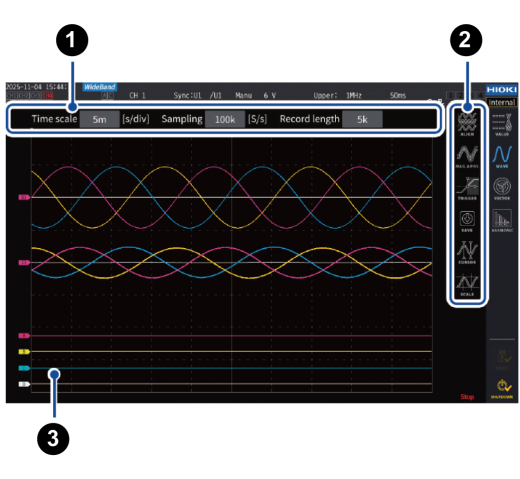Select the yellow flat-line channel marker
The height and width of the screenshot is (479, 520).
tap(24, 352)
